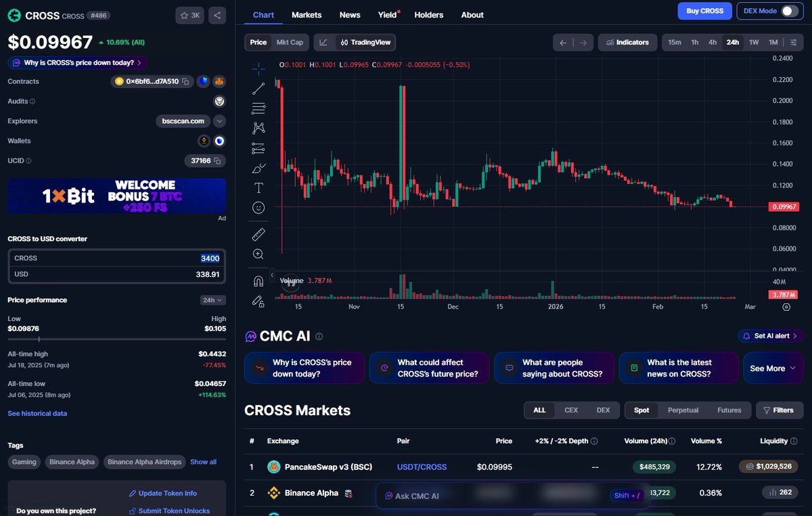Click the Buy CROSS button
The height and width of the screenshot is (516, 812).
705,11
